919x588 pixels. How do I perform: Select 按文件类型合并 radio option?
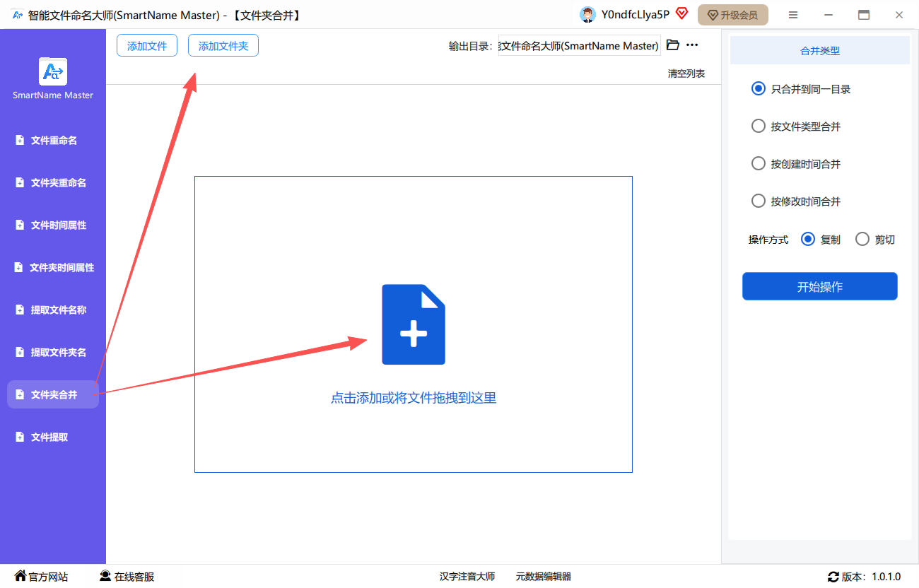[x=759, y=127]
